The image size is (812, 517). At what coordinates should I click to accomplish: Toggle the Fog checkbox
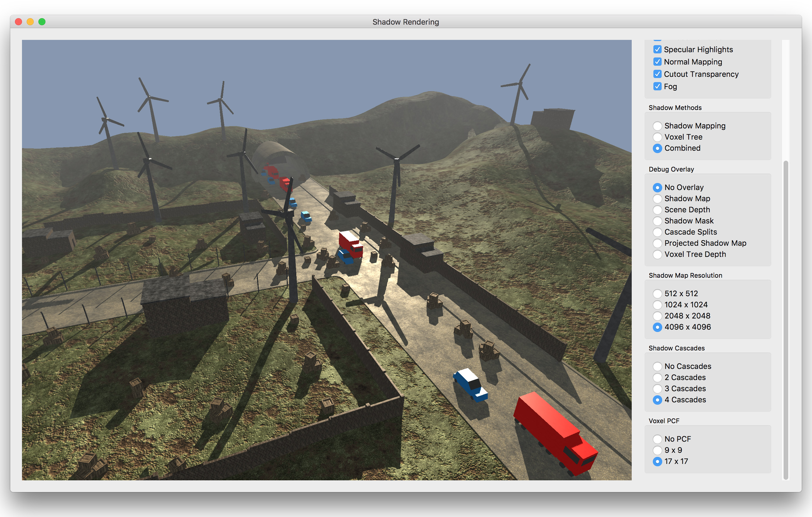(x=657, y=87)
